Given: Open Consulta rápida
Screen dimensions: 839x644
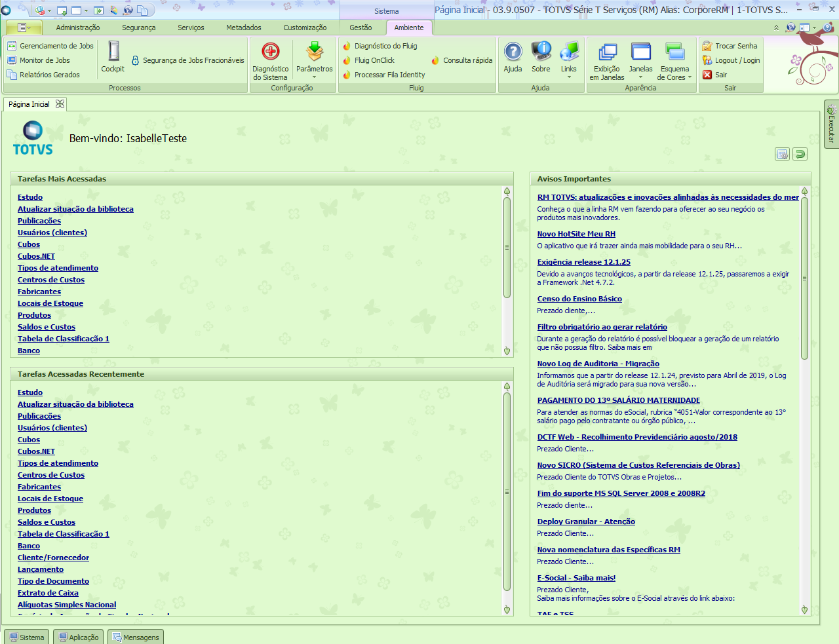Looking at the screenshot, I should [462, 60].
